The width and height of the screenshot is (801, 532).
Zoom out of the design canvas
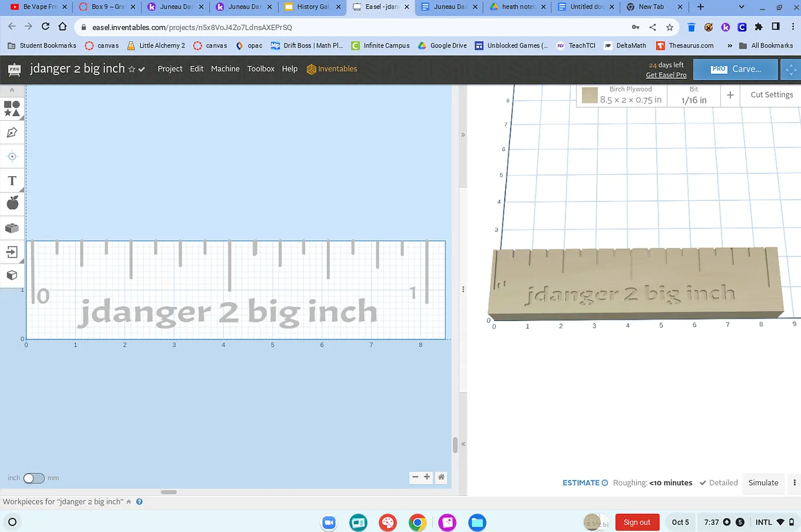[415, 477]
